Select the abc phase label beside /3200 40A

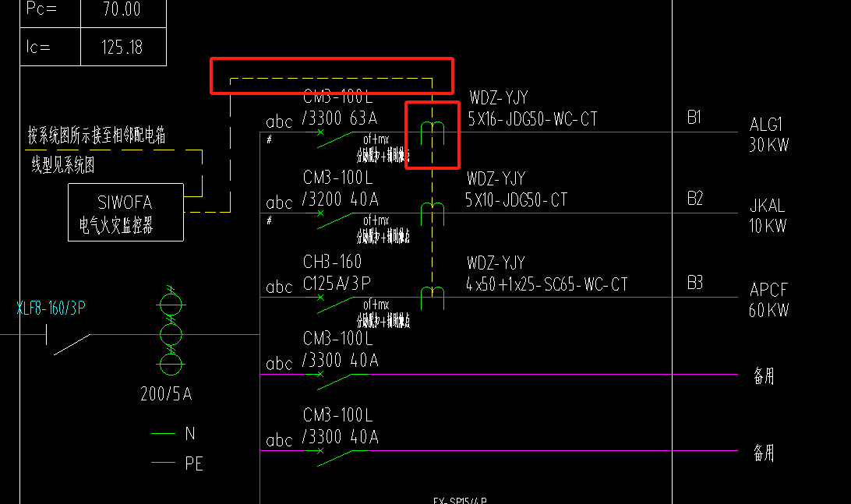coord(280,203)
